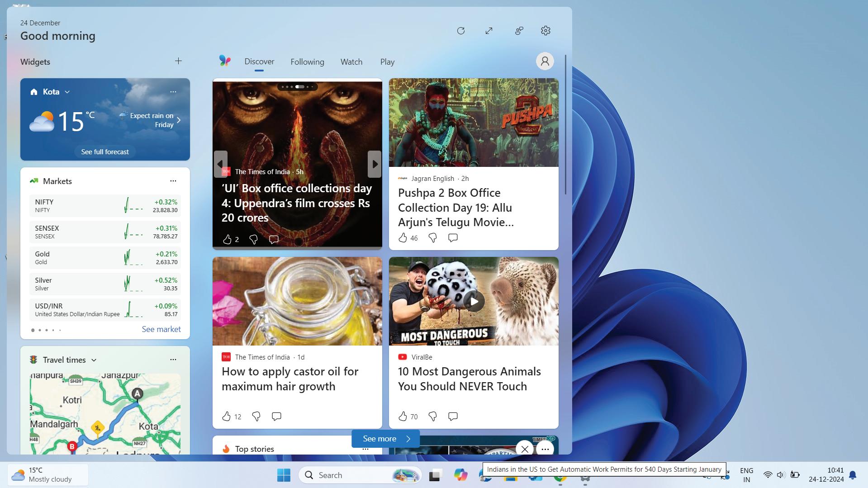Dislike the Pushpa 2 Box Office article
868x488 pixels.
tap(432, 238)
